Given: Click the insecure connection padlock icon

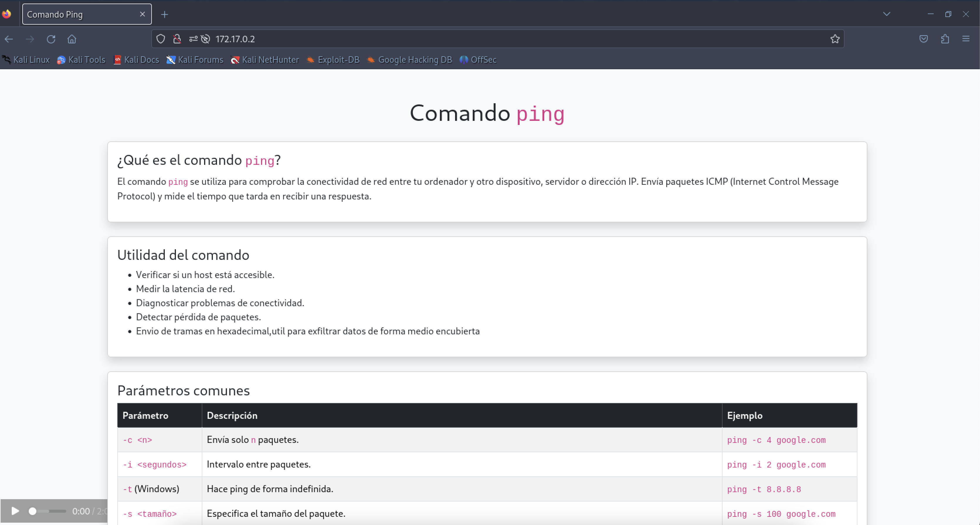Looking at the screenshot, I should click(177, 39).
